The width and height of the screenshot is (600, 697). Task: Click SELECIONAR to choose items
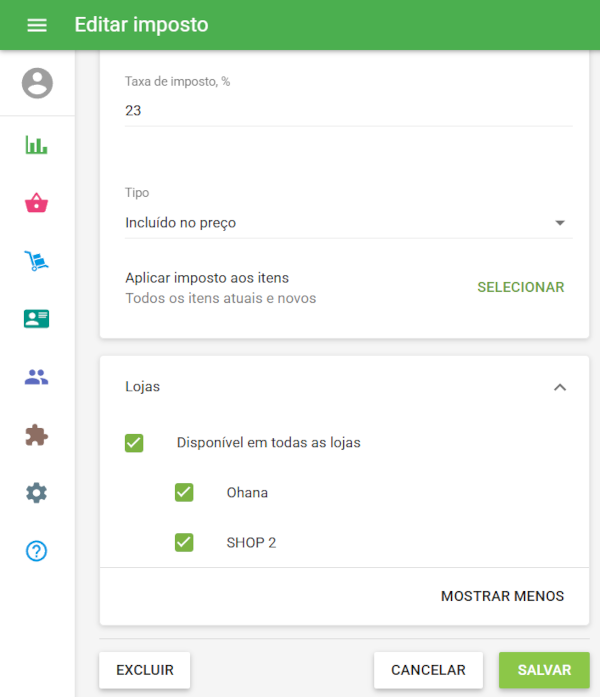(x=520, y=287)
